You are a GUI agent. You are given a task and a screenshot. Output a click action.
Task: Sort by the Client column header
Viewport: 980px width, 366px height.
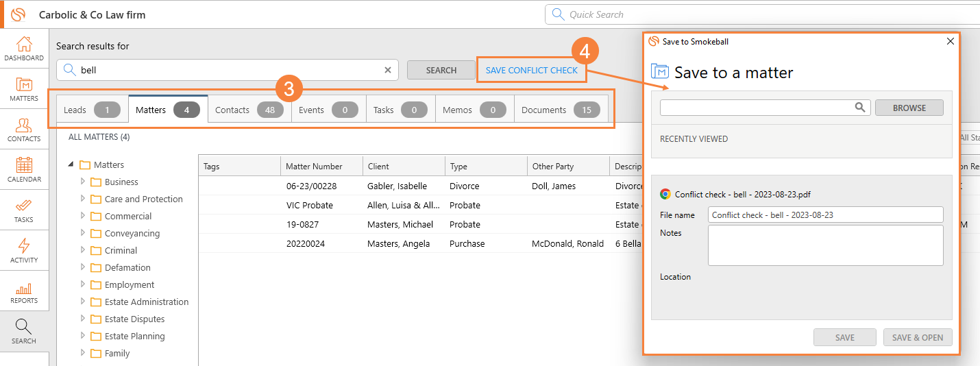click(404, 166)
